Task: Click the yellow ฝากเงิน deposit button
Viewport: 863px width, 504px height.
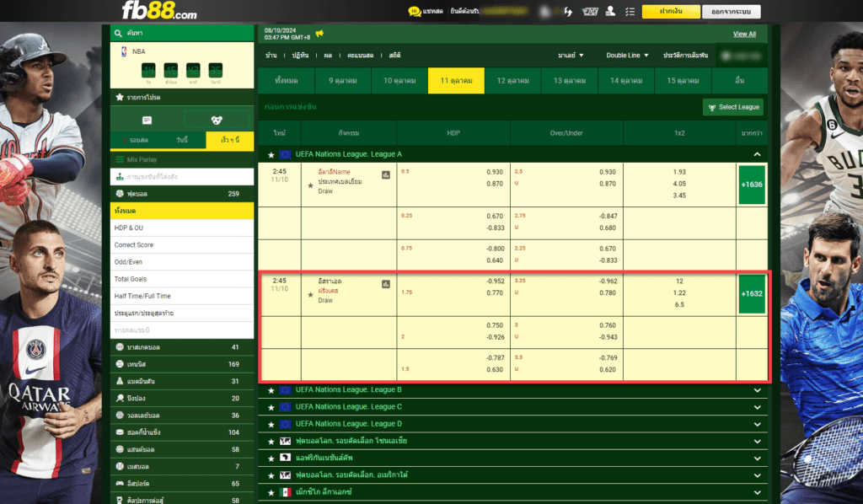Action: pos(671,11)
